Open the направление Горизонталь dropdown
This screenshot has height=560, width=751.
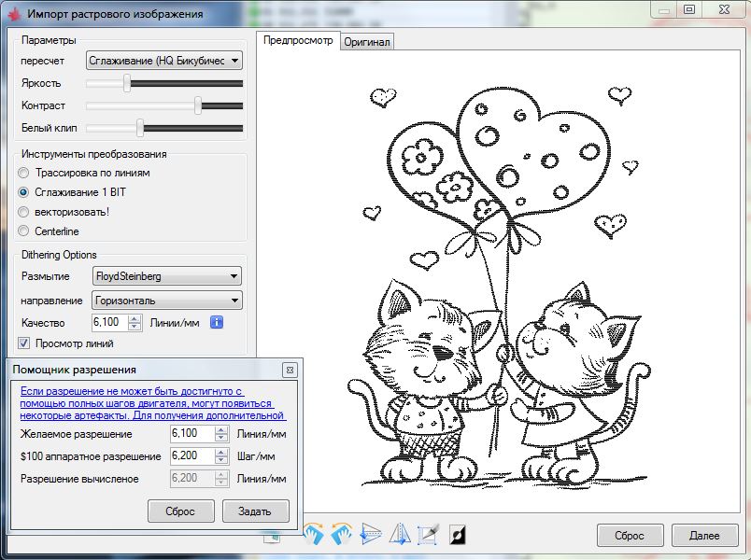[167, 301]
